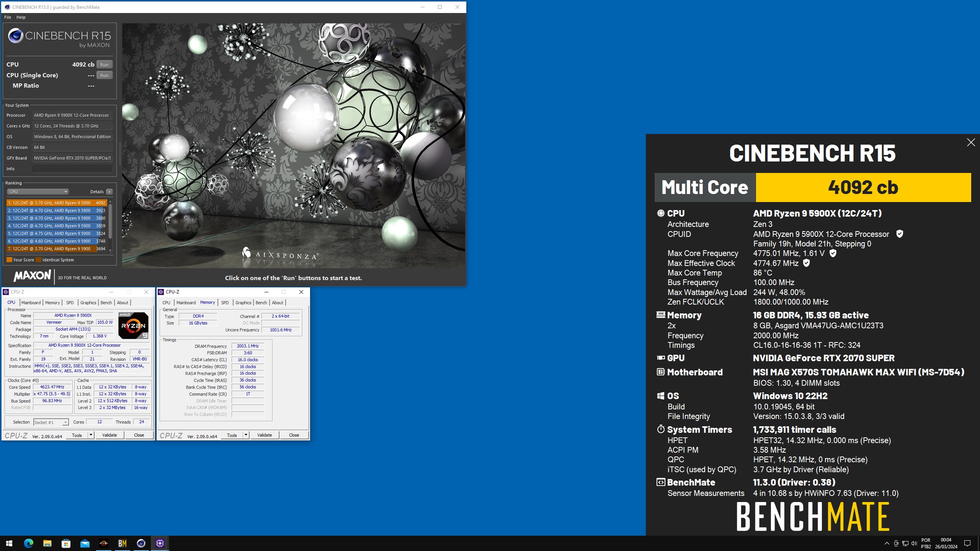Switch to Memory tab in left CPU-Z window

tap(52, 303)
